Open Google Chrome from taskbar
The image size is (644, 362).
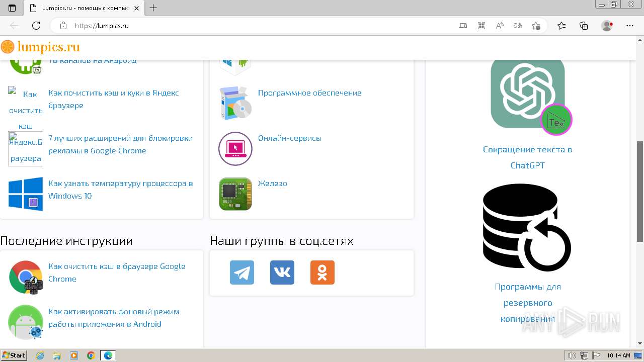(91, 355)
